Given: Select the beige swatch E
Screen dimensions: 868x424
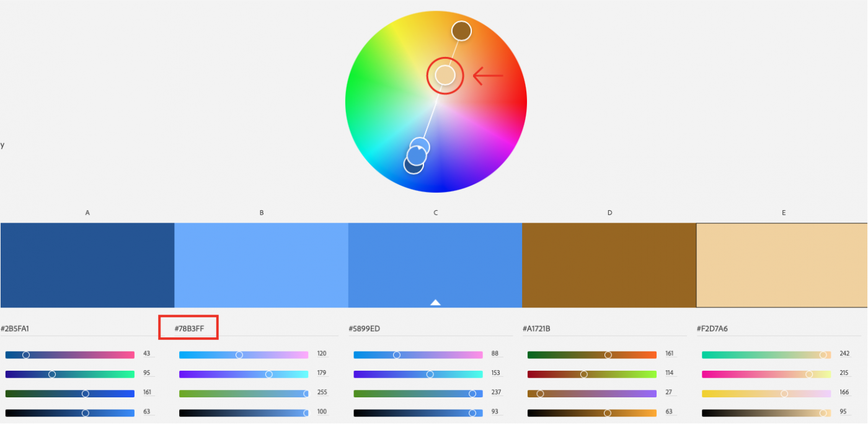Looking at the screenshot, I should (782, 265).
